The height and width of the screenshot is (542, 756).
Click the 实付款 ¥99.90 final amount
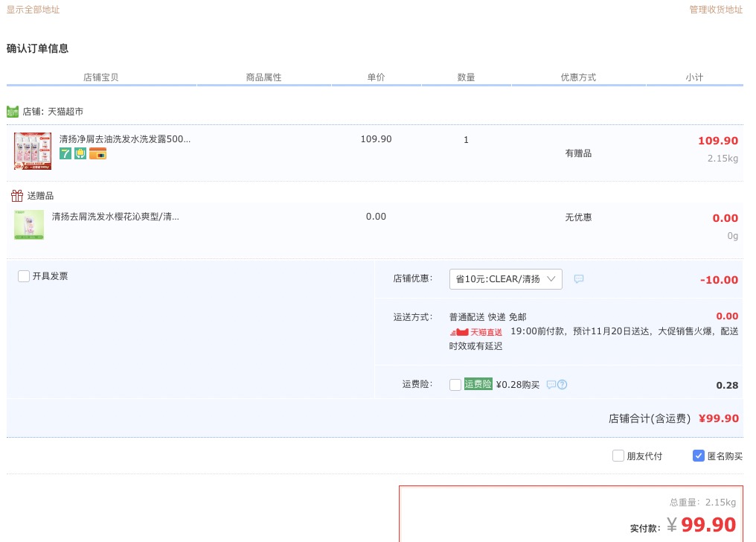(683, 525)
